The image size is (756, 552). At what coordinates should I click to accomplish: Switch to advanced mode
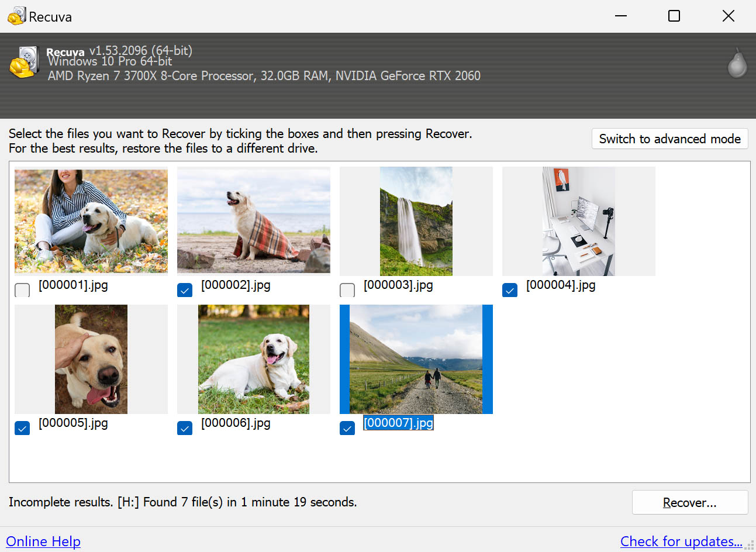point(669,139)
